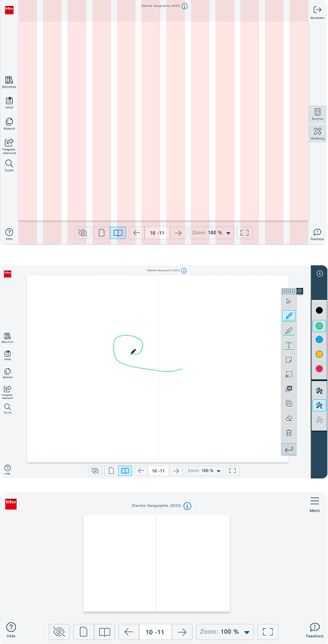Enter fullscreen in the grid-overlay mockup
This screenshot has height=644, width=328.
(x=245, y=233)
